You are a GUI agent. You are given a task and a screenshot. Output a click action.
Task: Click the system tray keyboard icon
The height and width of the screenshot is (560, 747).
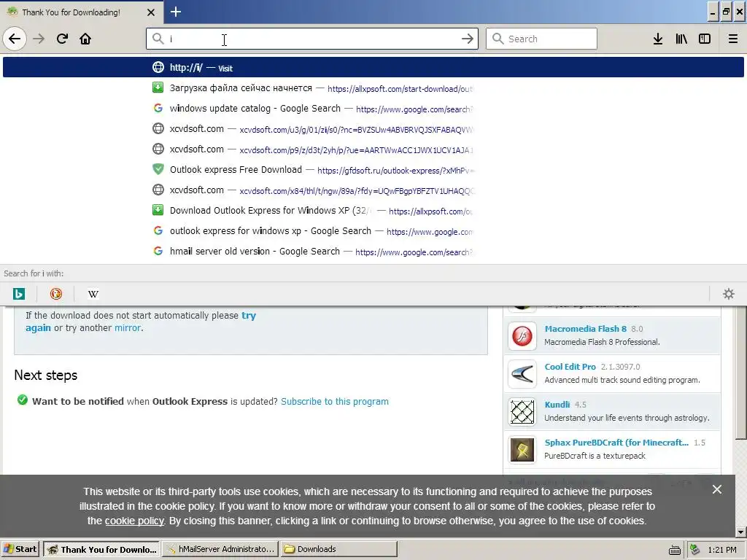pos(674,550)
